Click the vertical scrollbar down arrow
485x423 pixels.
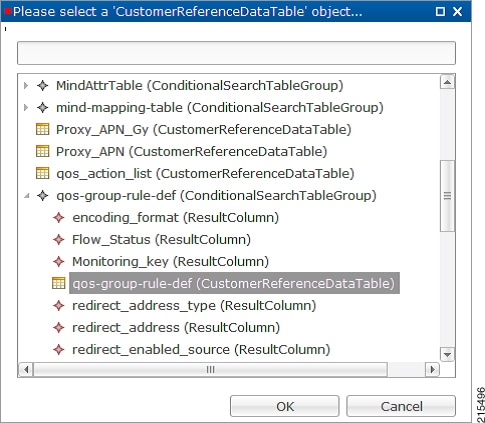447,354
